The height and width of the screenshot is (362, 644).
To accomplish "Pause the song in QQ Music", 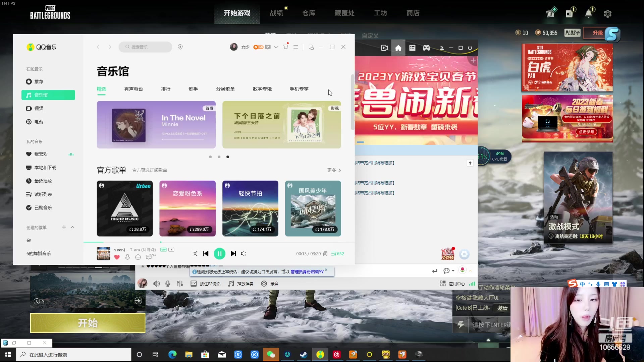I will click(x=219, y=254).
